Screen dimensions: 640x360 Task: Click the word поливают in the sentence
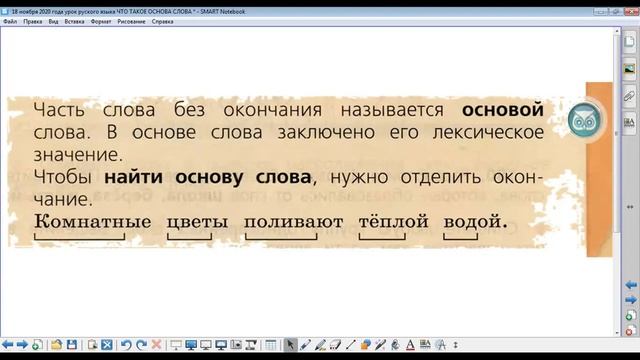293,222
